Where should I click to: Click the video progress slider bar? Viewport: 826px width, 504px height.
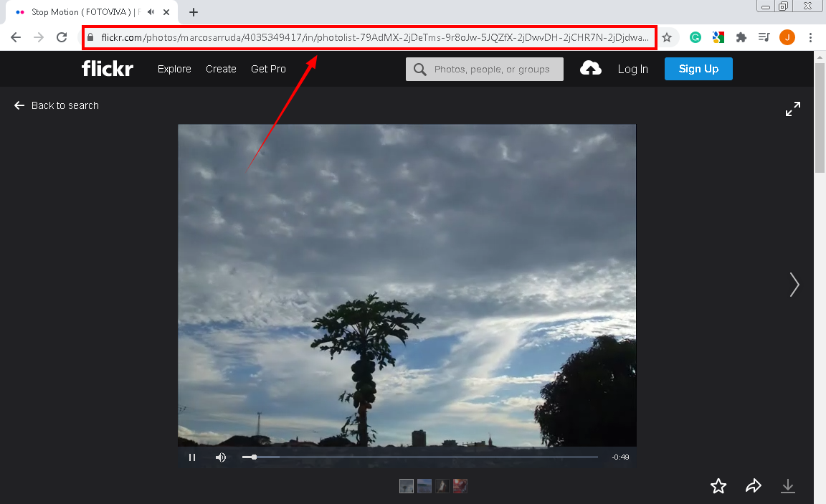point(423,457)
